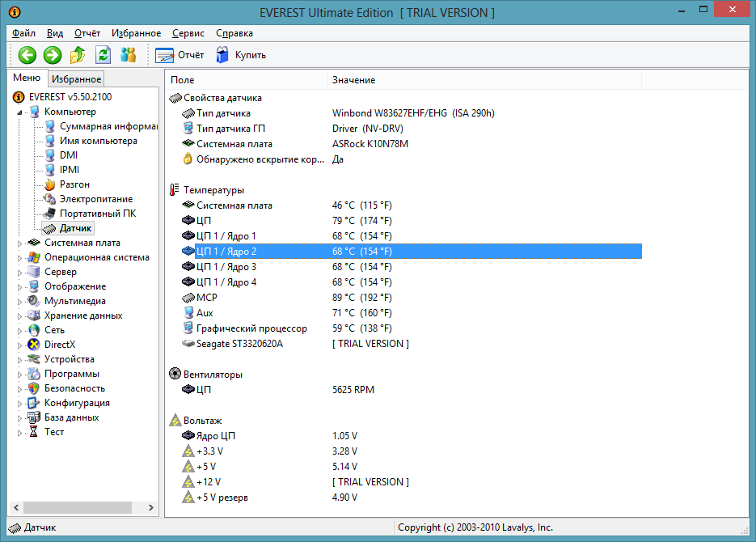Select the IPMI tree item
This screenshot has height=542, width=756.
tap(70, 170)
